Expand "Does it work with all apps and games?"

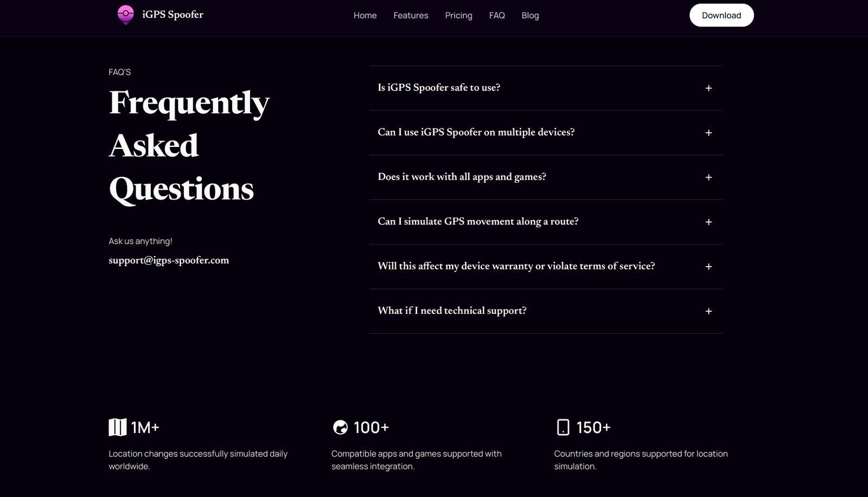coord(462,177)
